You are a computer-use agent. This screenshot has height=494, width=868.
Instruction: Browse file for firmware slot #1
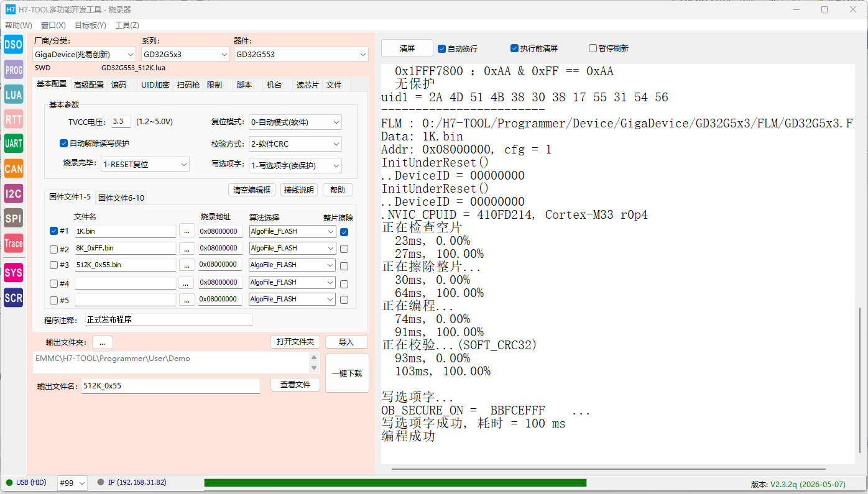(187, 231)
